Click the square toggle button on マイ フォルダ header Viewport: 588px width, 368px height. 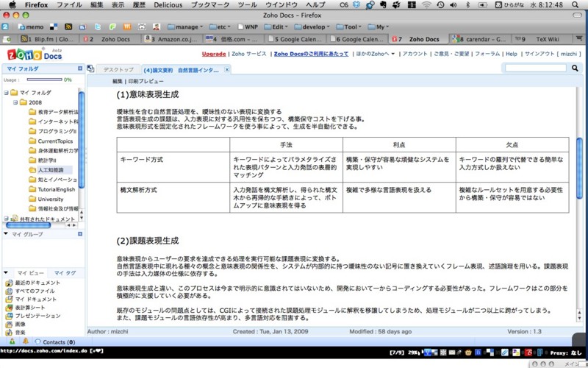coord(80,68)
